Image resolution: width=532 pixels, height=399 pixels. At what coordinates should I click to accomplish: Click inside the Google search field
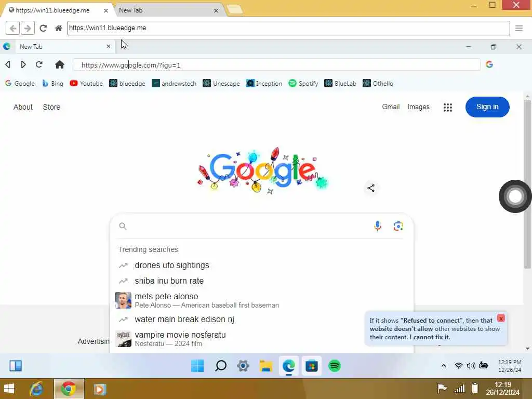(249, 227)
